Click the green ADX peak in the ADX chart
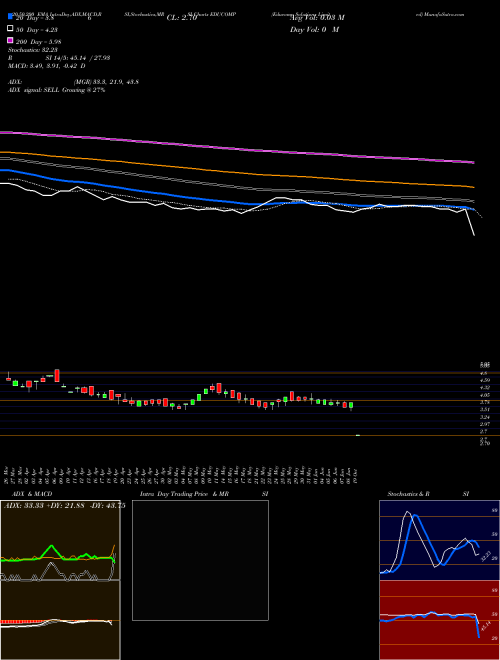The height and width of the screenshot is (660, 500). pos(52,546)
